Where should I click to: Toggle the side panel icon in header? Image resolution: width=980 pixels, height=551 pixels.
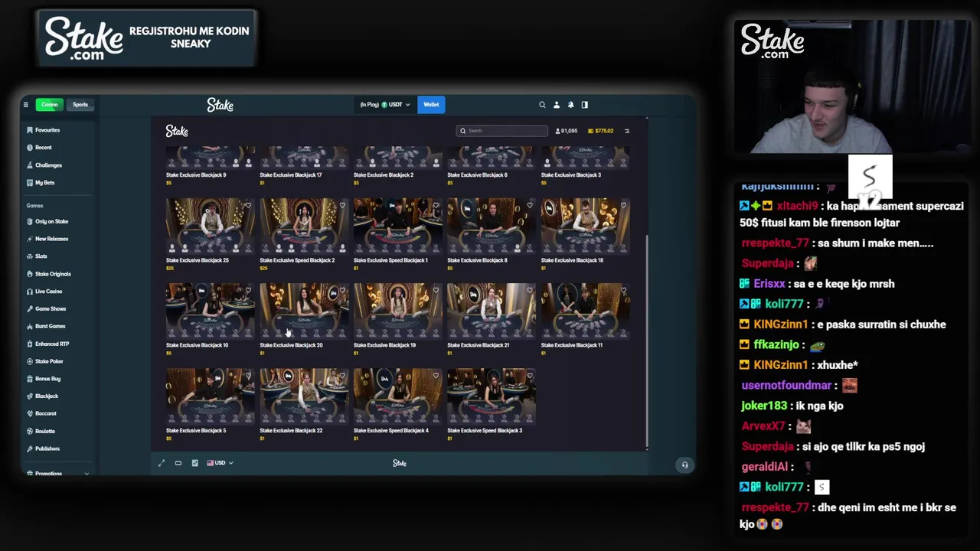[585, 105]
